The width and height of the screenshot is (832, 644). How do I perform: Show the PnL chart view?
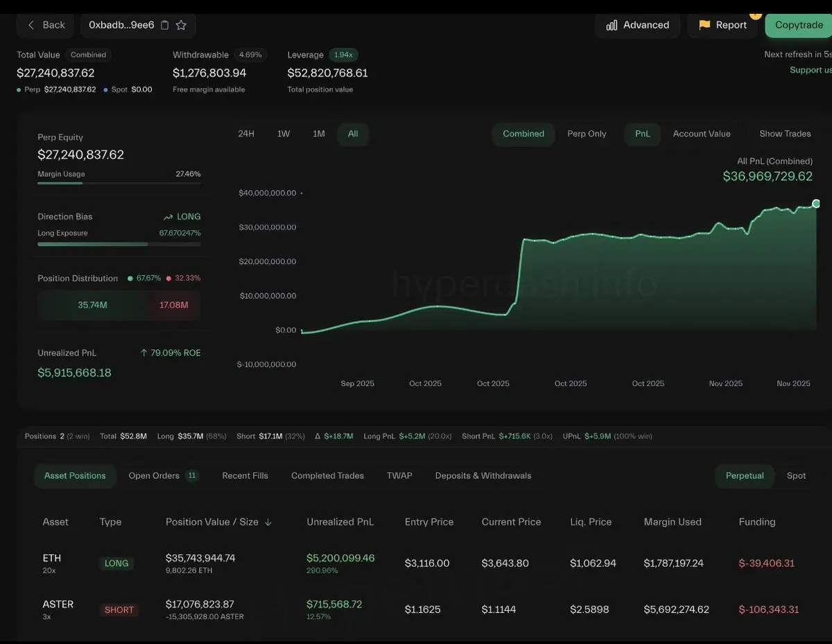coord(643,134)
